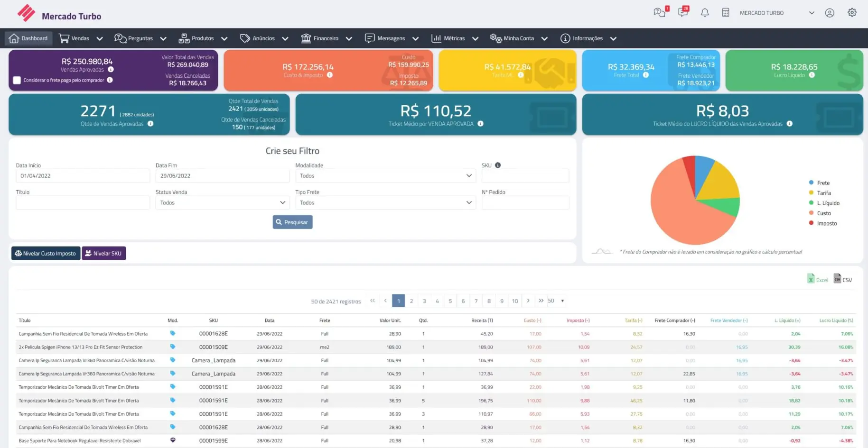Screen dimensions: 868x448
Task: Show info icon for Qtde de Vendas Aprovadas
Action: 150,124
